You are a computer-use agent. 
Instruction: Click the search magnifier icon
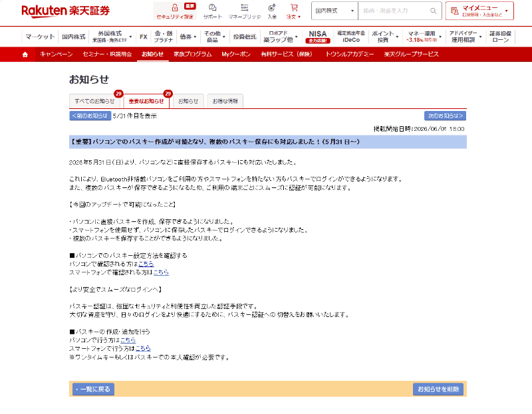pyautogui.click(x=434, y=11)
